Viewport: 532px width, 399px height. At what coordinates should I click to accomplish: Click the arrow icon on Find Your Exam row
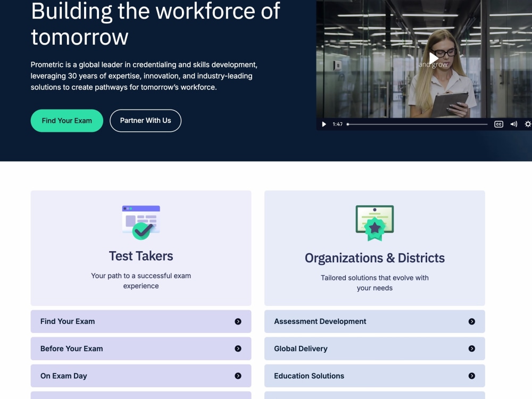(x=238, y=321)
